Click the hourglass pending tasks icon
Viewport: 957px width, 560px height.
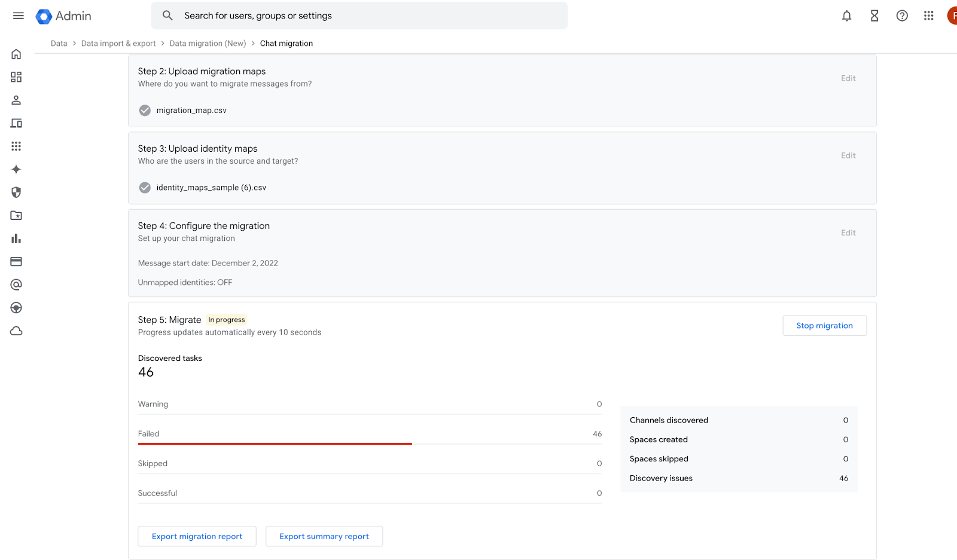pos(874,16)
